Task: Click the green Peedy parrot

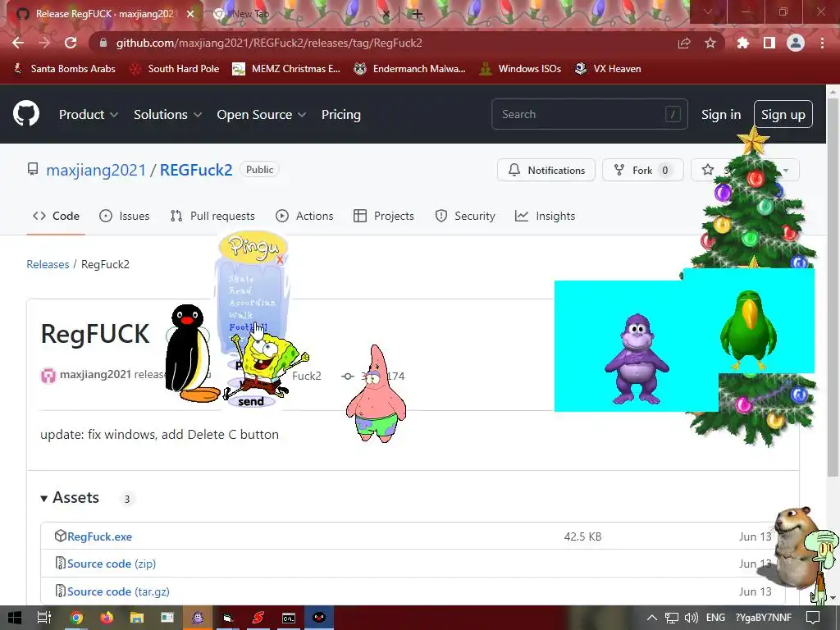Action: [748, 330]
